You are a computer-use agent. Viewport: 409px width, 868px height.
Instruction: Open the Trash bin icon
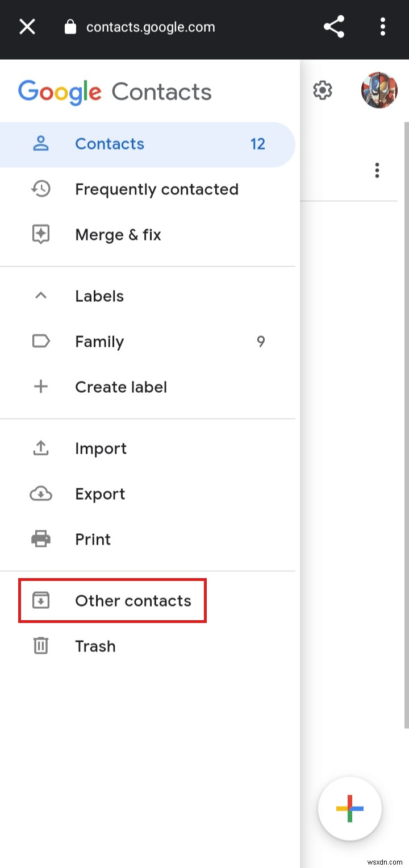tap(40, 646)
